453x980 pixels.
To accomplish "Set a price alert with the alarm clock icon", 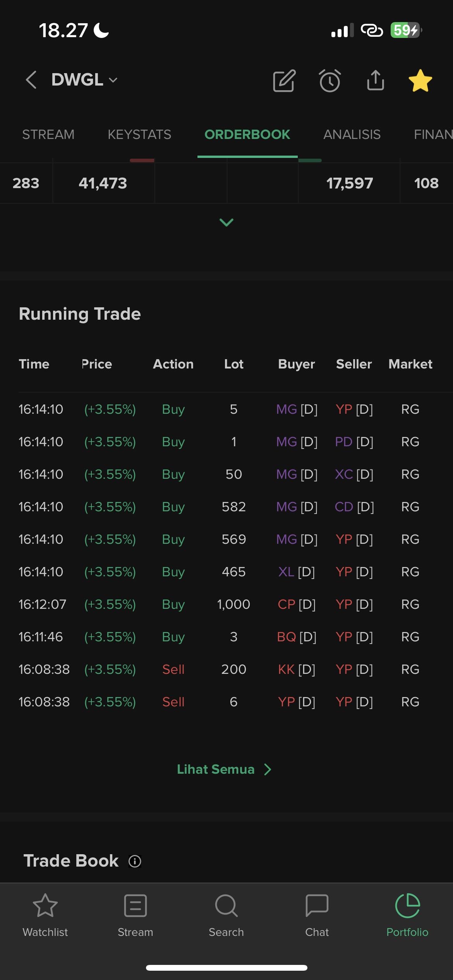I will pos(330,81).
